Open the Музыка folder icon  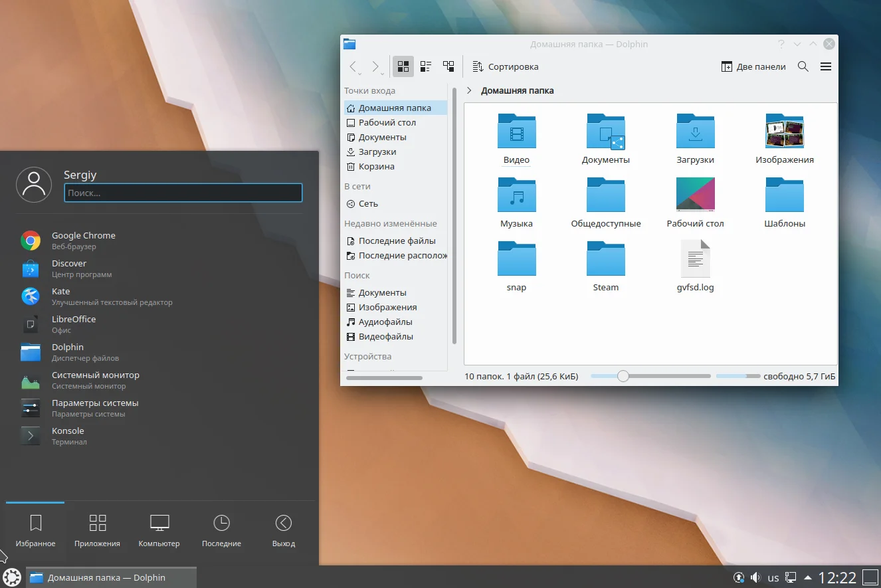(516, 195)
